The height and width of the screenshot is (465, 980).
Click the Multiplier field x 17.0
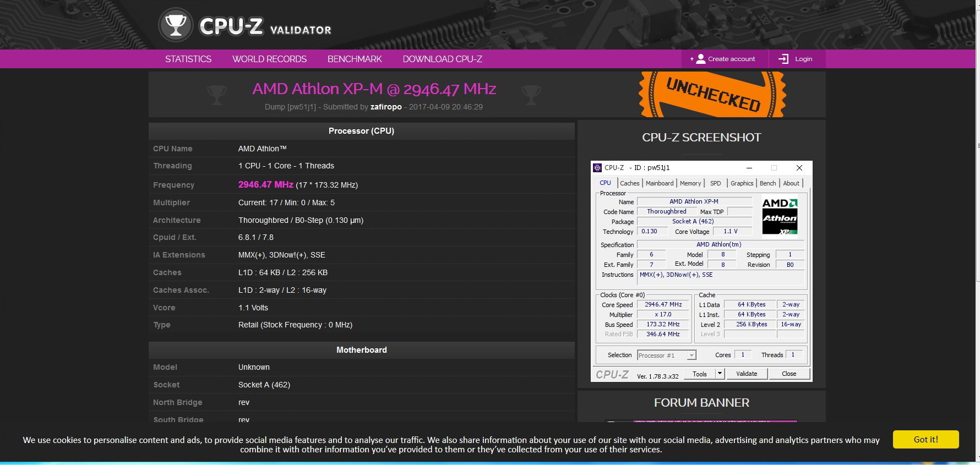point(663,314)
